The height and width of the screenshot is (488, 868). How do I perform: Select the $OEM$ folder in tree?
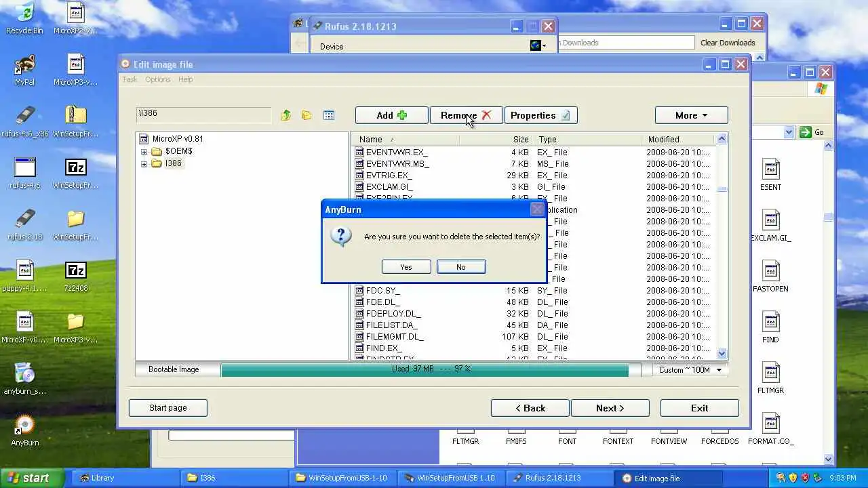click(x=179, y=151)
